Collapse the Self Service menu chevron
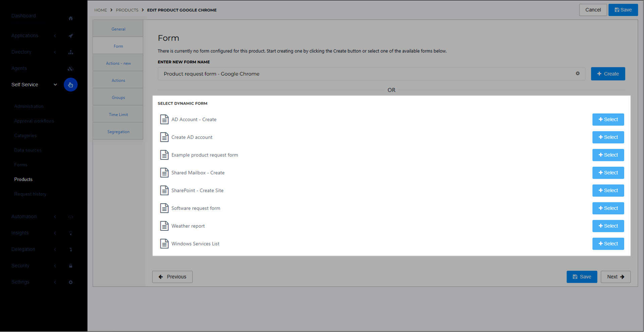The width and height of the screenshot is (644, 332). point(55,85)
